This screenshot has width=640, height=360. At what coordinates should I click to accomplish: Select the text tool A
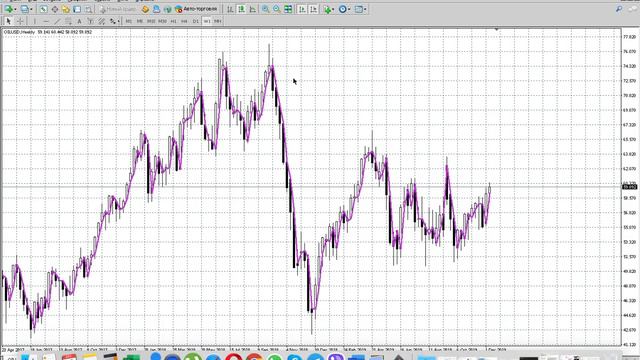[79, 21]
